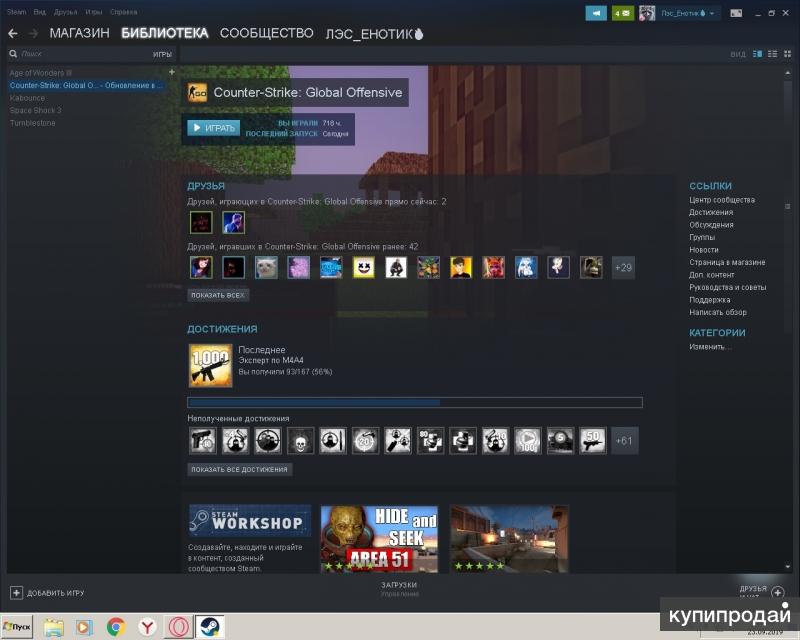Click the Steam icon in the taskbar
Screen dimensions: 800x640
(x=210, y=627)
